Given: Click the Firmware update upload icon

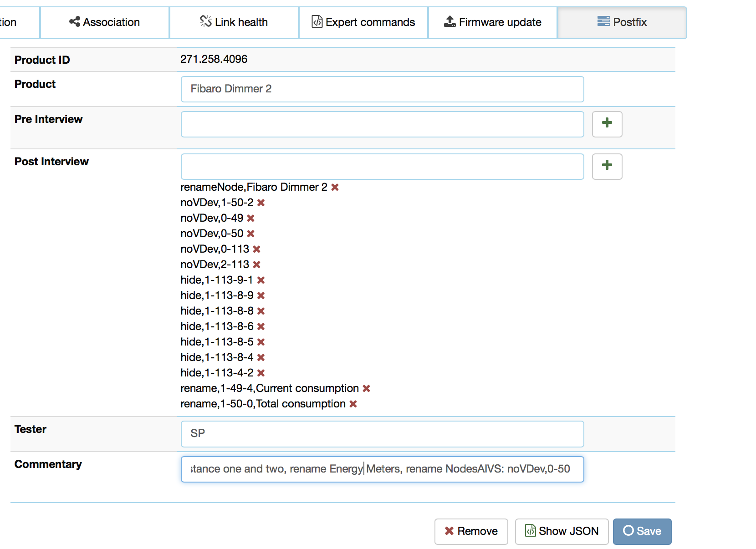Looking at the screenshot, I should click(x=449, y=20).
